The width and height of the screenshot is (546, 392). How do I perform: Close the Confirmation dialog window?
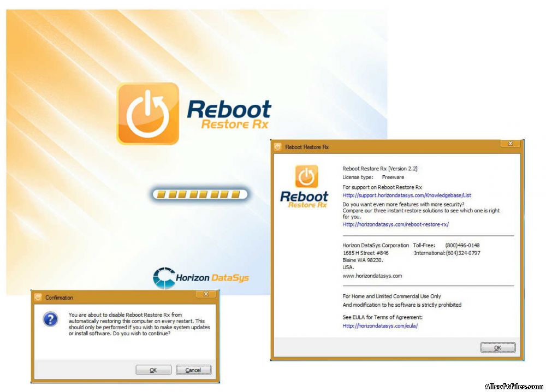(206, 294)
